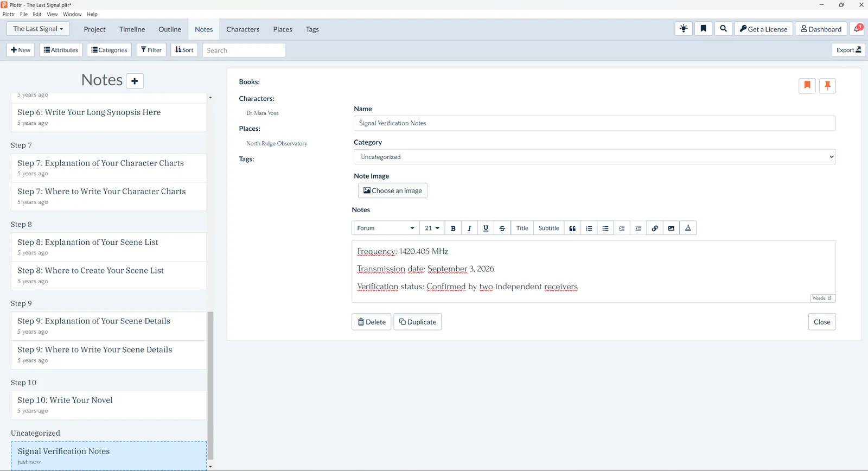
Task: Open the Attributes button
Action: tap(61, 50)
